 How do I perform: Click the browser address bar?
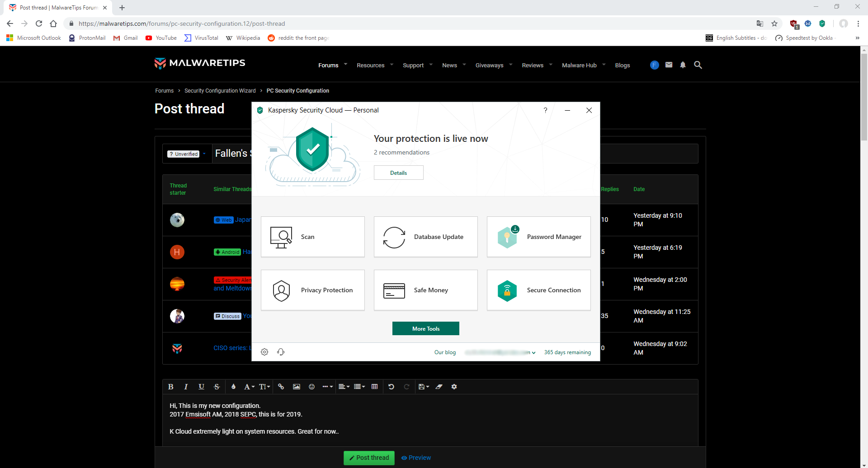tap(407, 23)
